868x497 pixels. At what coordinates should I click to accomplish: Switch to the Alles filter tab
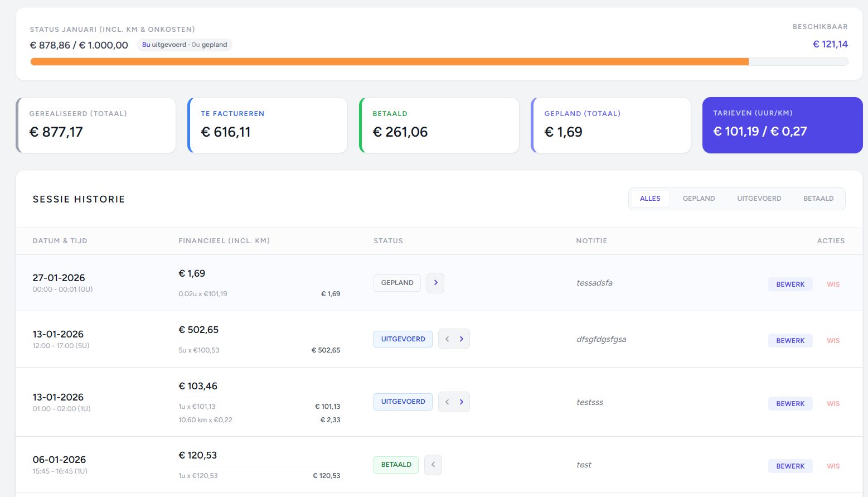click(x=650, y=199)
